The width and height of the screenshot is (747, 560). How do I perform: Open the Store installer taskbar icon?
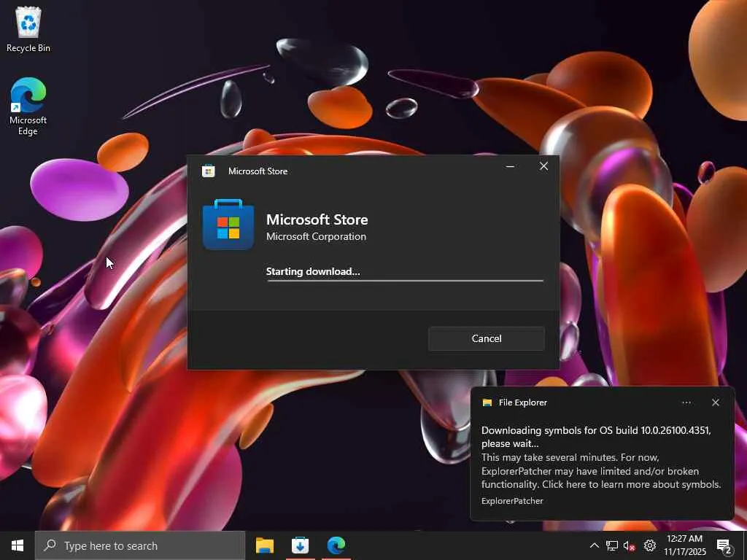point(300,545)
